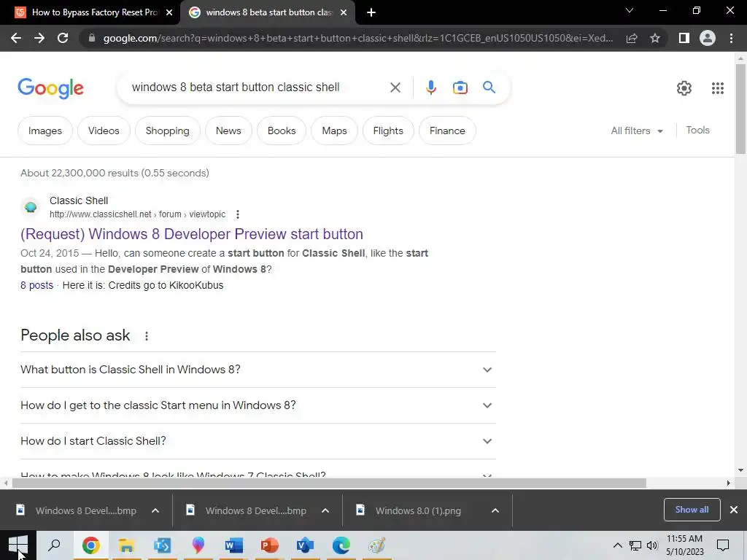The height and width of the screenshot is (560, 747).
Task: Filter results by Finance
Action: click(x=447, y=131)
